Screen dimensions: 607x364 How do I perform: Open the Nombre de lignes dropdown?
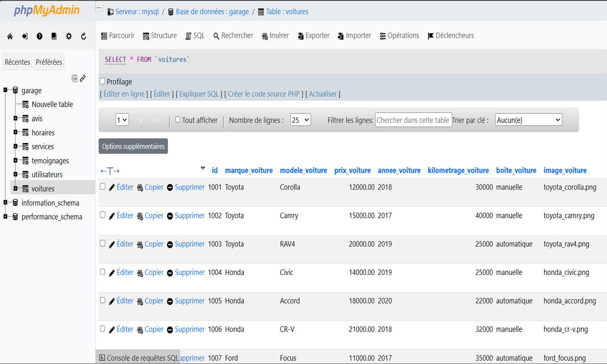(x=300, y=120)
